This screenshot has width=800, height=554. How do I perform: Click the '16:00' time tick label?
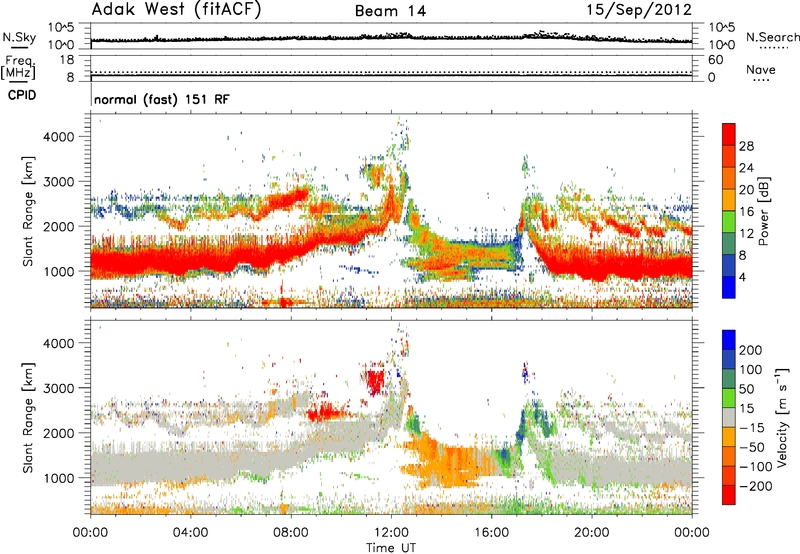coord(491,533)
